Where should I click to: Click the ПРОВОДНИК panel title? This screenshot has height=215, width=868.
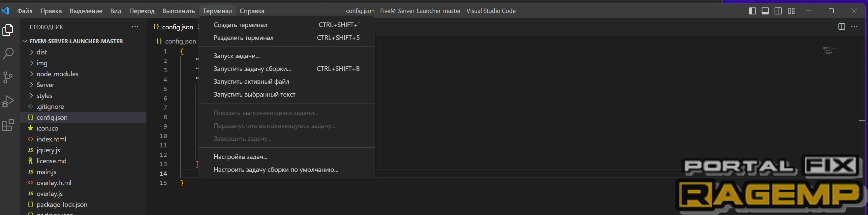point(46,27)
